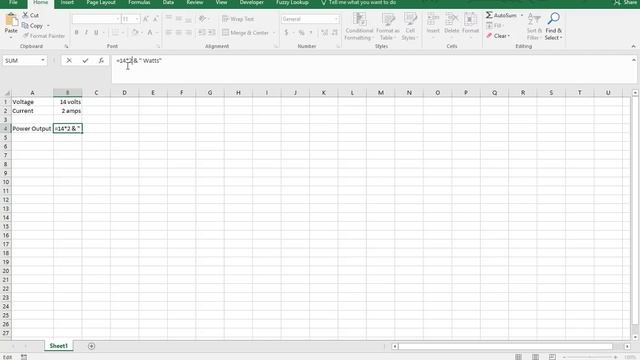The height and width of the screenshot is (360, 640).
Task: Apply accounting dollar format
Action: coord(286,33)
